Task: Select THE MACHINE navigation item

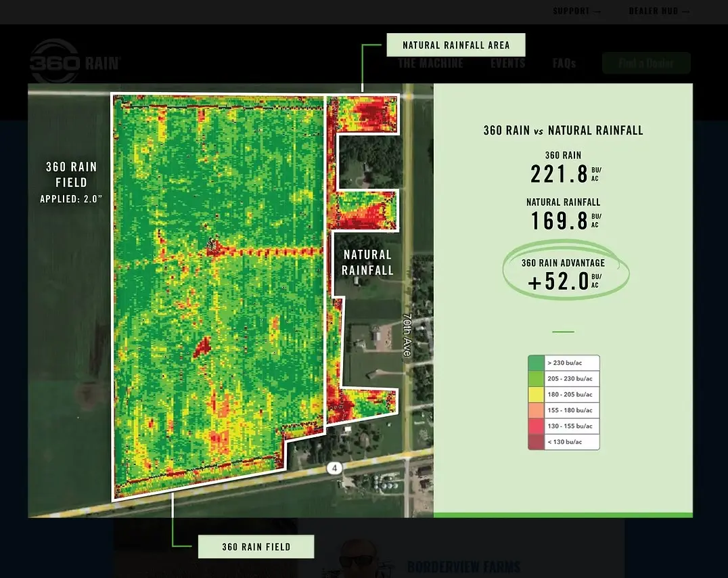Action: click(x=430, y=63)
